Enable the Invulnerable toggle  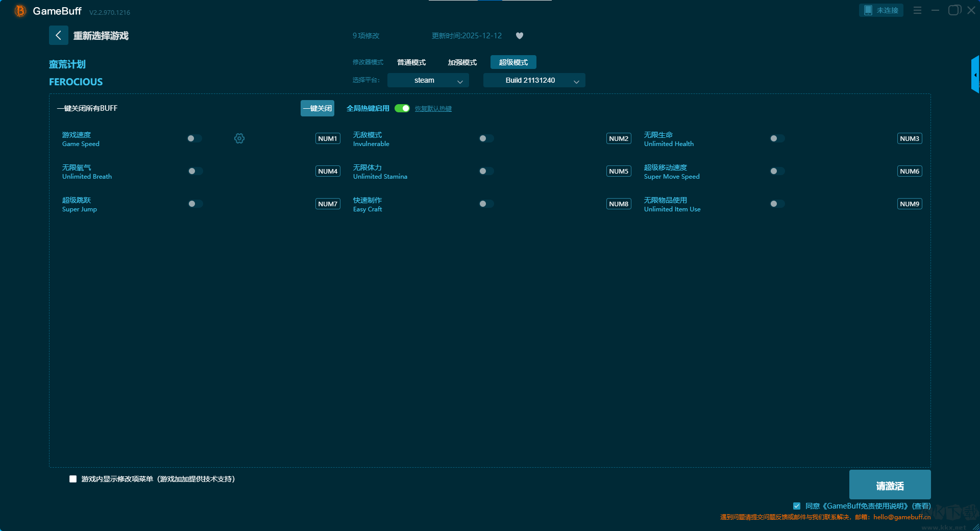(486, 138)
